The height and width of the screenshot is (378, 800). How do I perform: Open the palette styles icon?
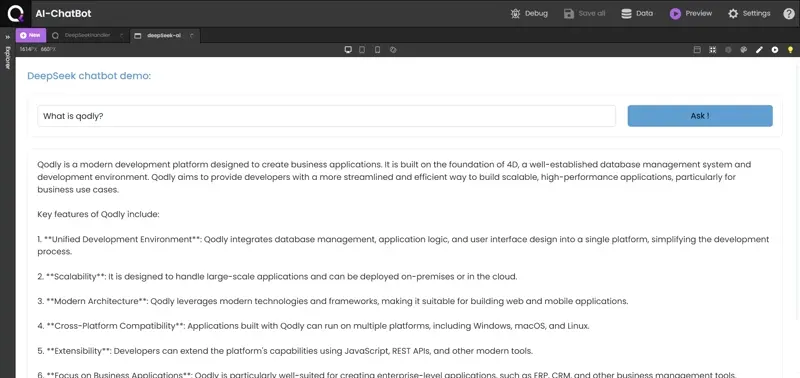point(743,49)
